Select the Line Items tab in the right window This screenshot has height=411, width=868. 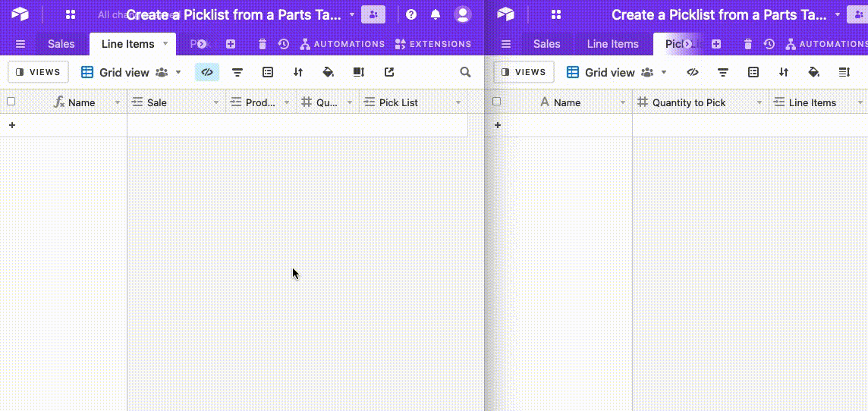click(x=612, y=44)
